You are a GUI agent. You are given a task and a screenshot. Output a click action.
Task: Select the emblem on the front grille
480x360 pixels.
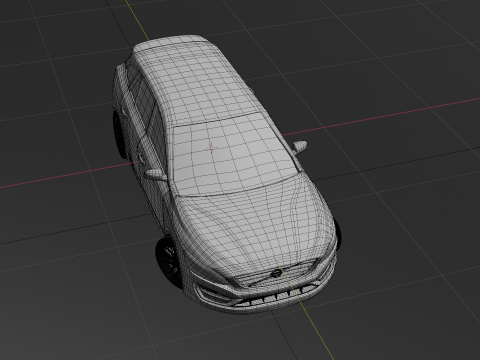coord(276,274)
